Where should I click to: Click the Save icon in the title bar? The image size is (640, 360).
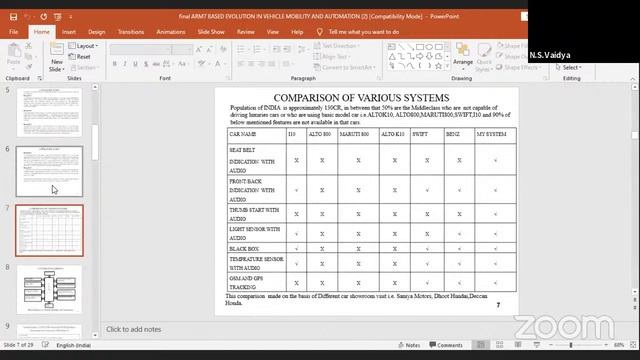click(13, 17)
